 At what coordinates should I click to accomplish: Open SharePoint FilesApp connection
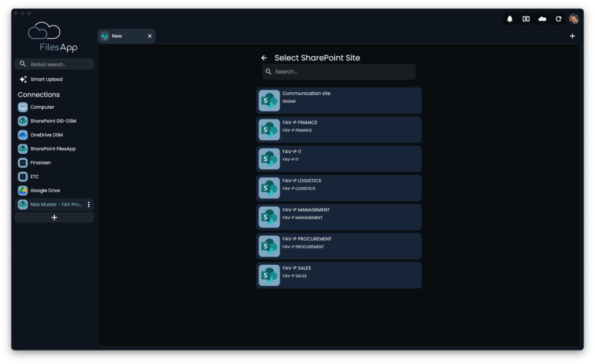(x=54, y=149)
